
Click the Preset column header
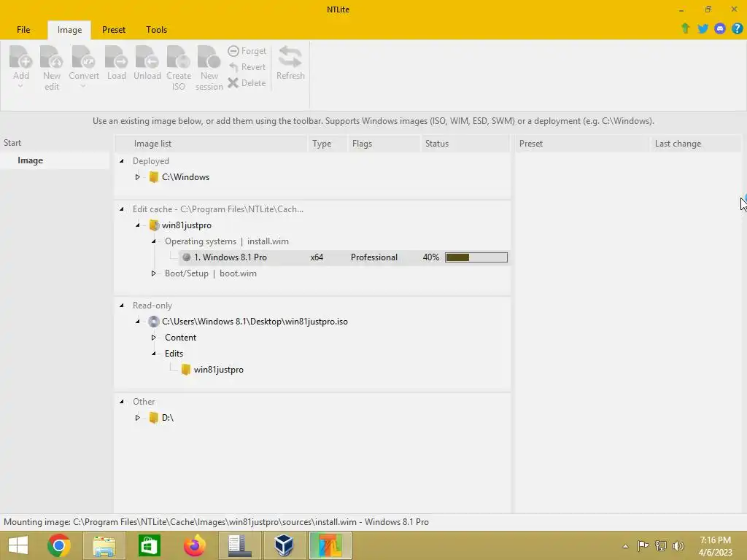click(582, 144)
